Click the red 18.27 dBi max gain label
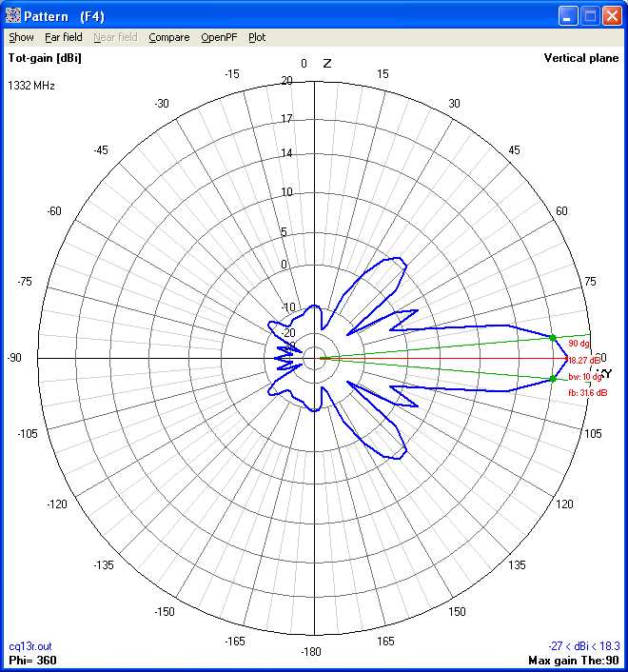 [x=583, y=361]
